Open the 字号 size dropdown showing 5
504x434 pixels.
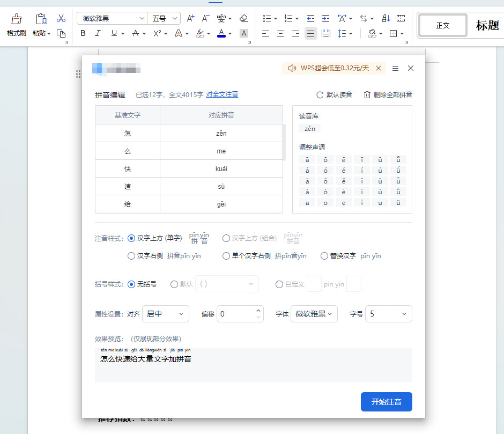388,314
